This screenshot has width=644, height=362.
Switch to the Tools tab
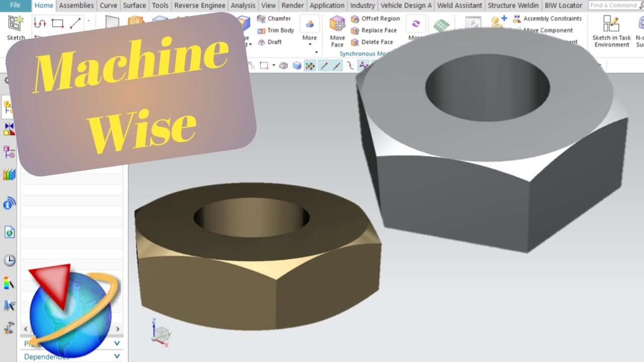[160, 6]
